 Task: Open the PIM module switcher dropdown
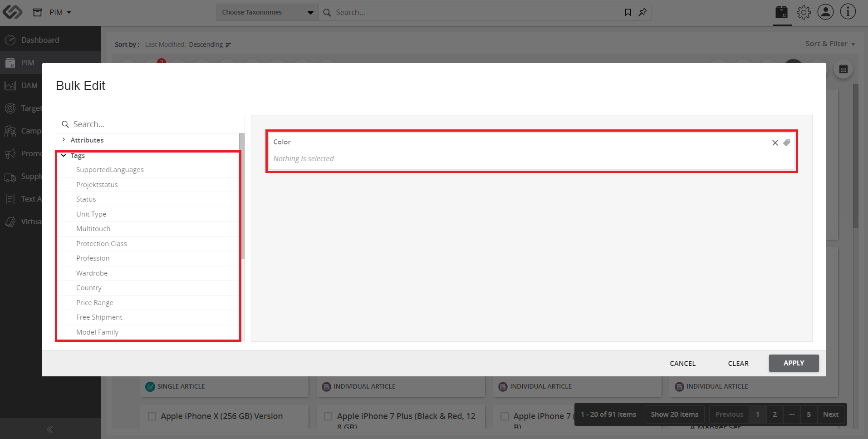click(x=60, y=12)
